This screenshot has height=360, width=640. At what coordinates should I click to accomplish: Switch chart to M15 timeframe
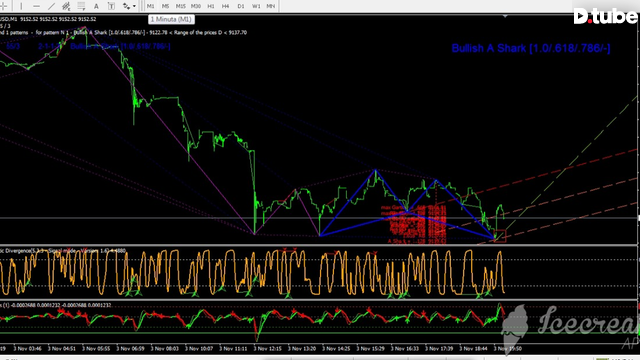pos(180,6)
